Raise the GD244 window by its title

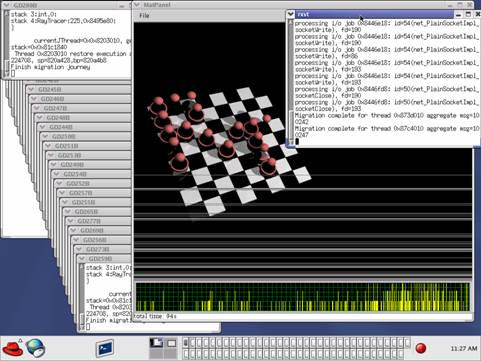pyautogui.click(x=61, y=127)
